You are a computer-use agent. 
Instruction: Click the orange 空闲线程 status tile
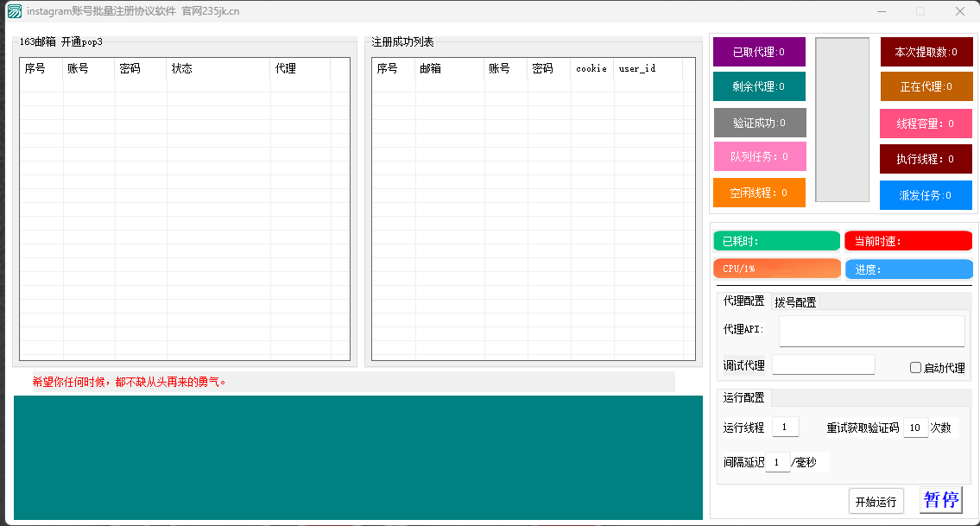(x=759, y=193)
